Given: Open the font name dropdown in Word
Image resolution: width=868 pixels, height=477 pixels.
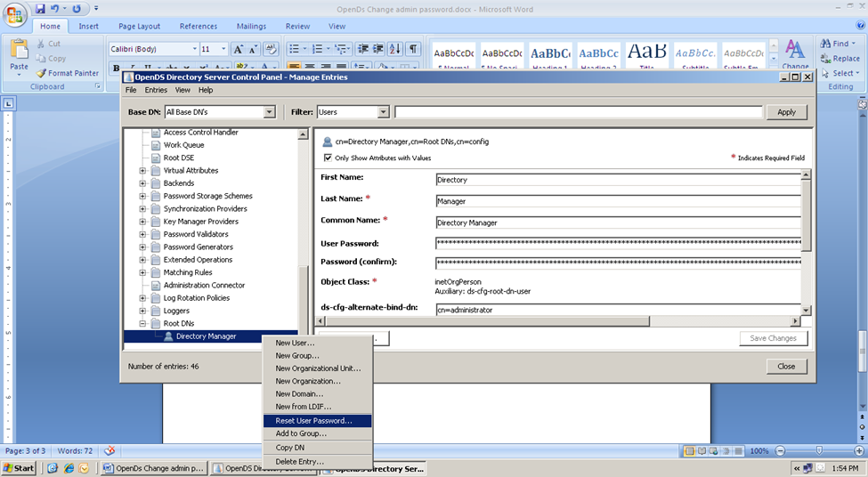Looking at the screenshot, I should 194,49.
